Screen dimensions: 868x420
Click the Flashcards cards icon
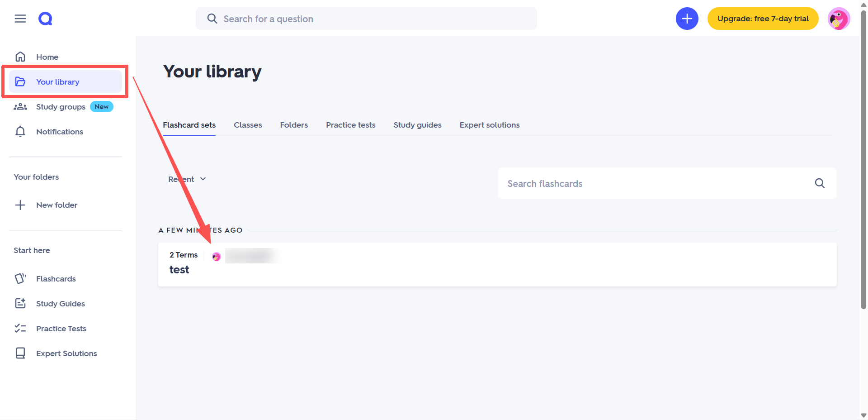[20, 278]
